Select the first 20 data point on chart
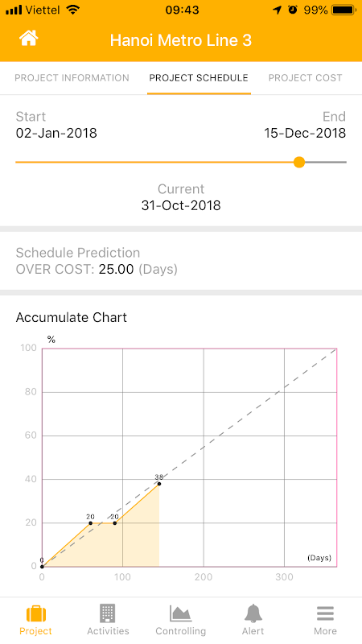This screenshot has width=362, height=644. [x=90, y=522]
